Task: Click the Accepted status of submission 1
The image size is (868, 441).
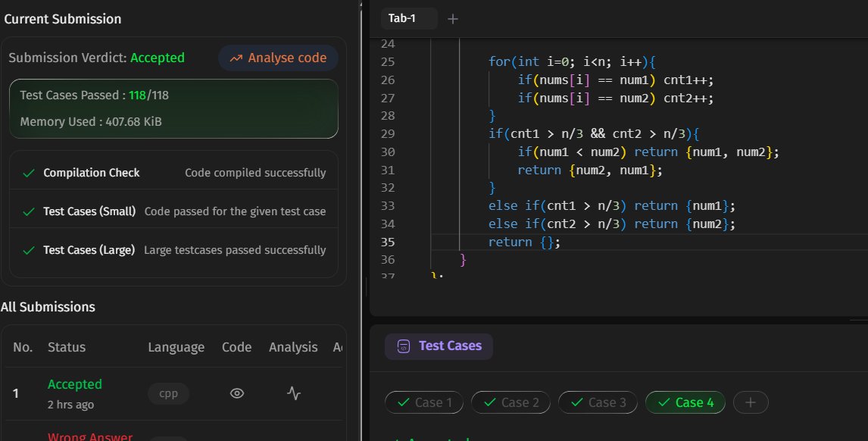Action: coord(75,384)
